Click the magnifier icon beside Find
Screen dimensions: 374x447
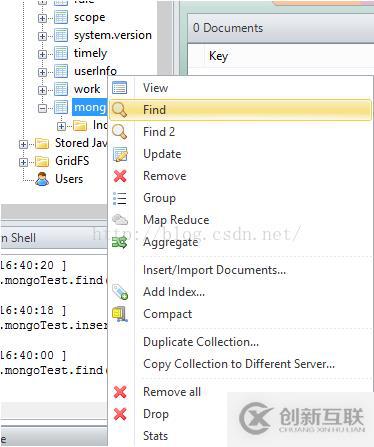click(x=119, y=110)
